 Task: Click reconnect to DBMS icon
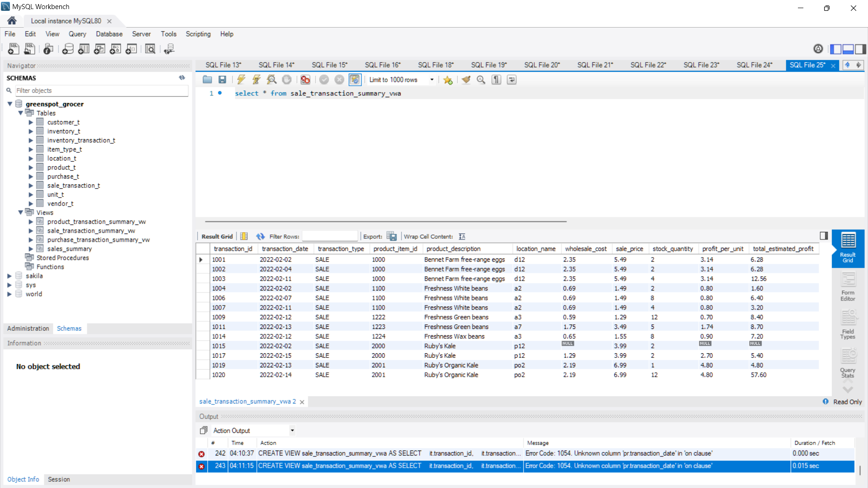(169, 49)
